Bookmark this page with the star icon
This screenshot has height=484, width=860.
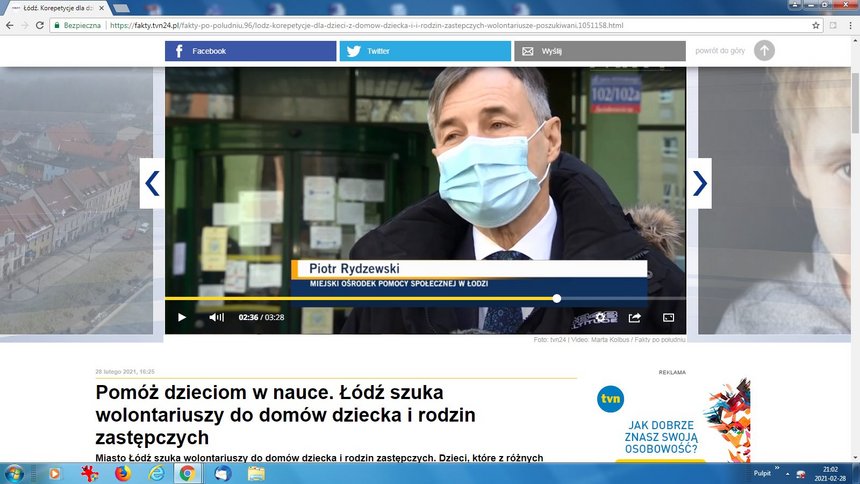pyautogui.click(x=816, y=25)
